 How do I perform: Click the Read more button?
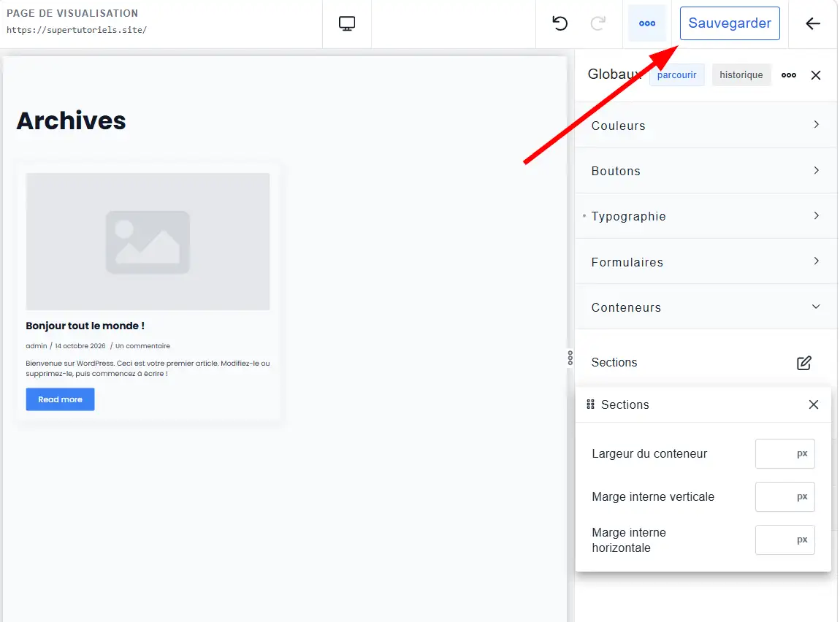pyautogui.click(x=60, y=399)
